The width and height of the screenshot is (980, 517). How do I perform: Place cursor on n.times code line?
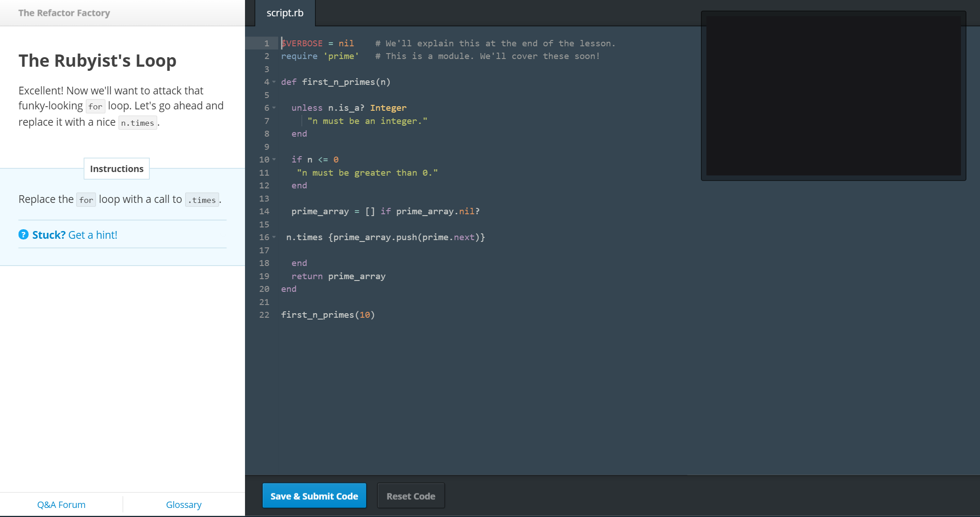(x=385, y=237)
